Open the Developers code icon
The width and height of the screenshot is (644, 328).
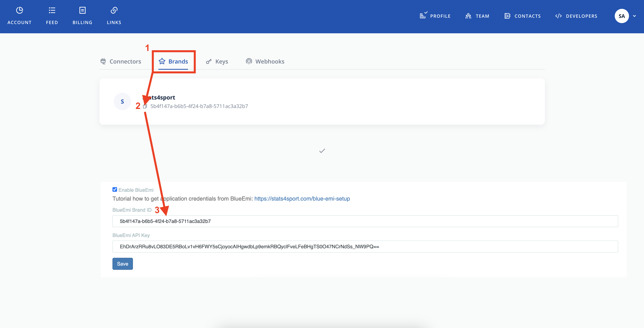[x=559, y=16]
